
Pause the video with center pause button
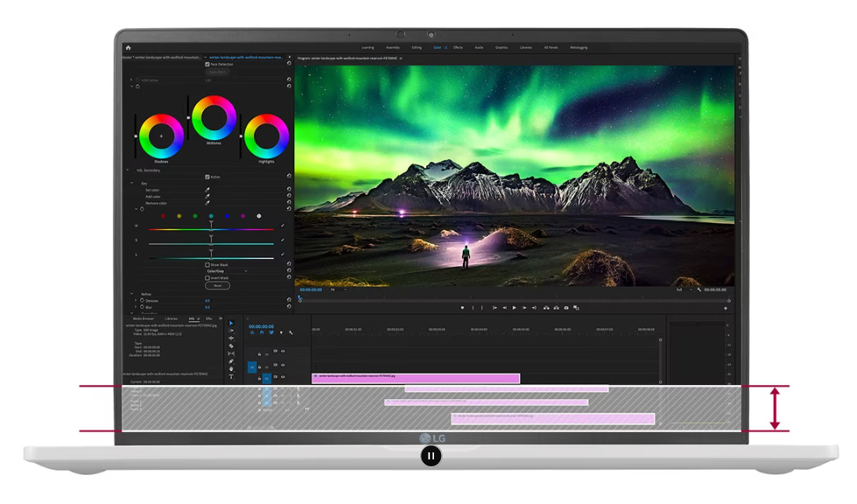click(x=431, y=456)
